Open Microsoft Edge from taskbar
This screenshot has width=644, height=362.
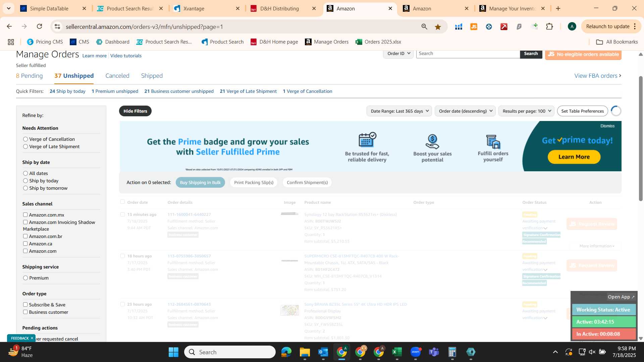pyautogui.click(x=286, y=352)
